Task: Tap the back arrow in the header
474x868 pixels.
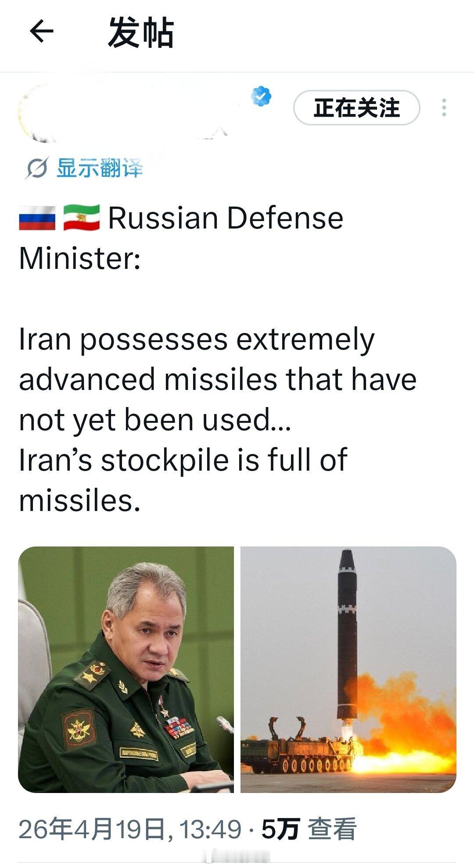Action: pyautogui.click(x=41, y=32)
